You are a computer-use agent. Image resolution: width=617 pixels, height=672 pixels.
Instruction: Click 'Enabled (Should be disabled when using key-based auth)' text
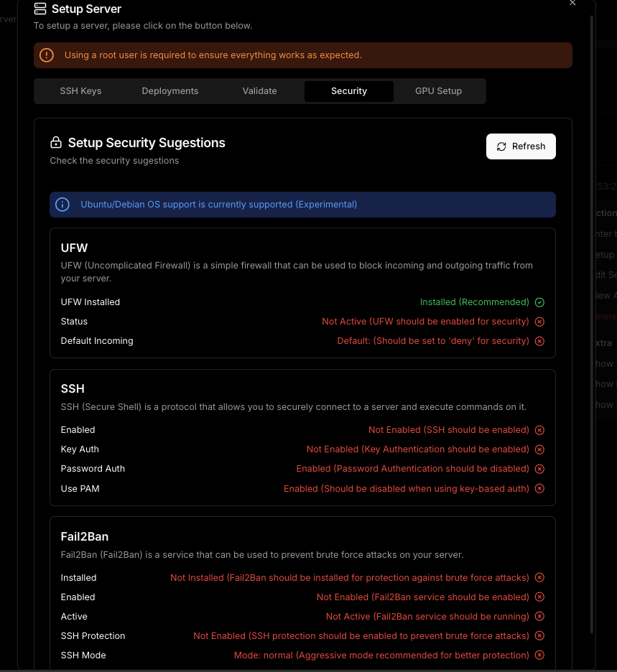[x=406, y=489]
